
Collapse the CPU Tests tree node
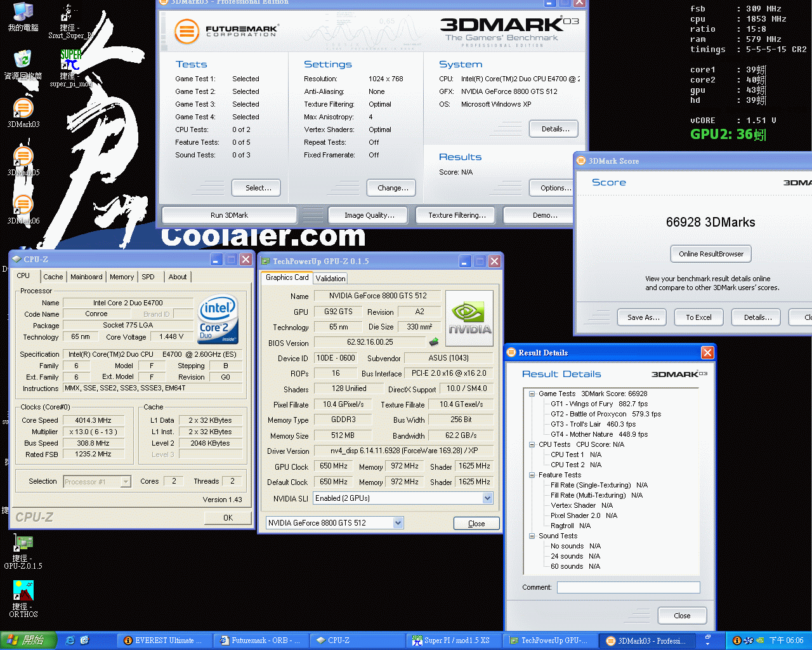click(532, 444)
